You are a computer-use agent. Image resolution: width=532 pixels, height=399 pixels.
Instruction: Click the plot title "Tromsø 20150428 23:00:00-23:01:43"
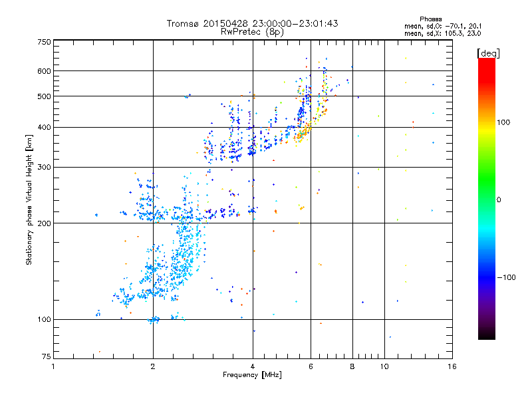[x=252, y=23]
